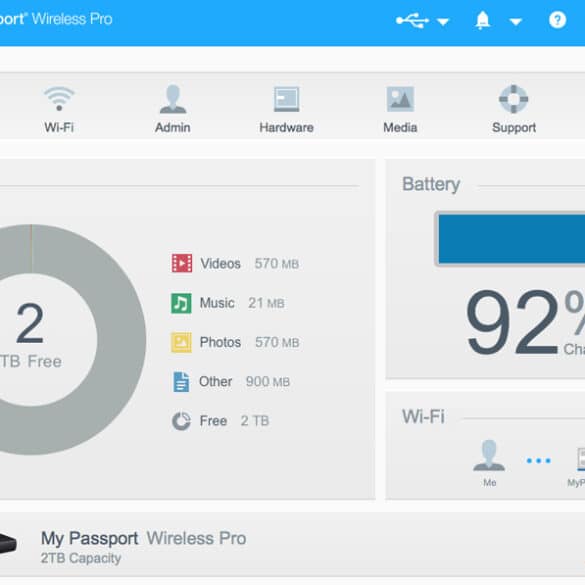Open the Hardware panel icon
This screenshot has width=585, height=585.
click(x=287, y=99)
